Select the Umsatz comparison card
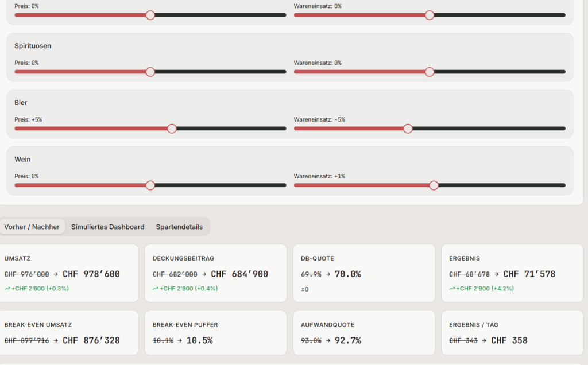 tap(69, 273)
